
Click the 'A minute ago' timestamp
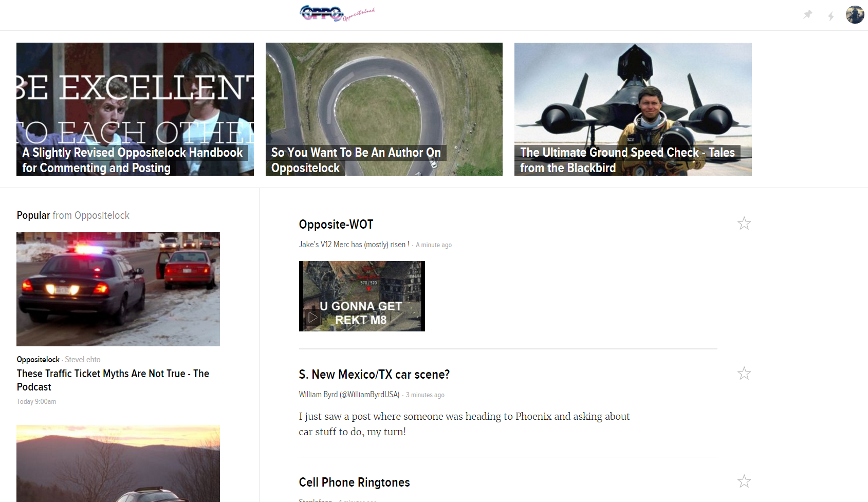tap(434, 245)
